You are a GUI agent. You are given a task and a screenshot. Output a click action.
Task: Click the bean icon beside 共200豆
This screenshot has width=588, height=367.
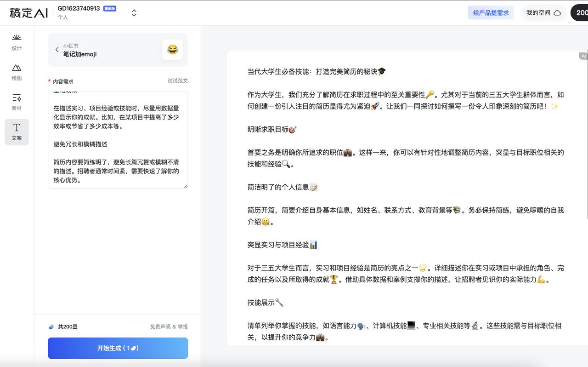(52, 327)
